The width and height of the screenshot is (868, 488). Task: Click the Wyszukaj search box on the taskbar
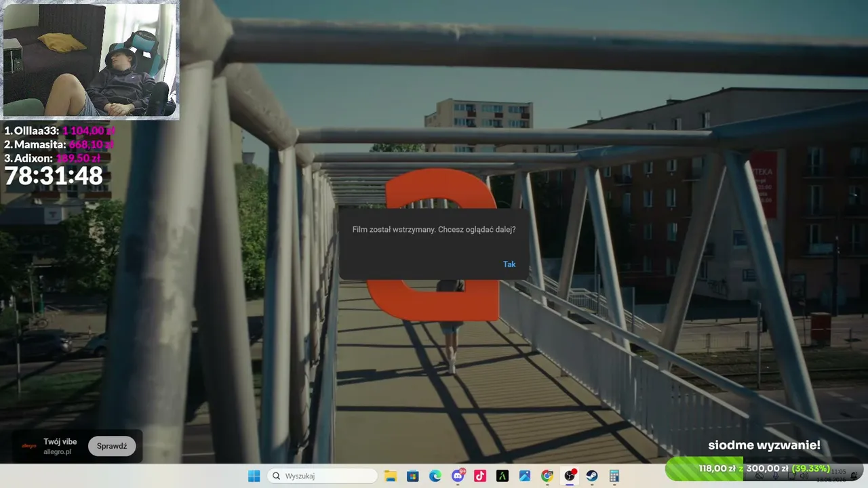(322, 476)
